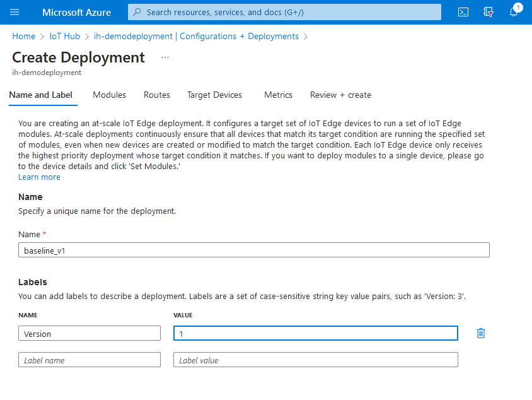Jump to the Review + create tab
The width and height of the screenshot is (532, 400).
coord(340,95)
